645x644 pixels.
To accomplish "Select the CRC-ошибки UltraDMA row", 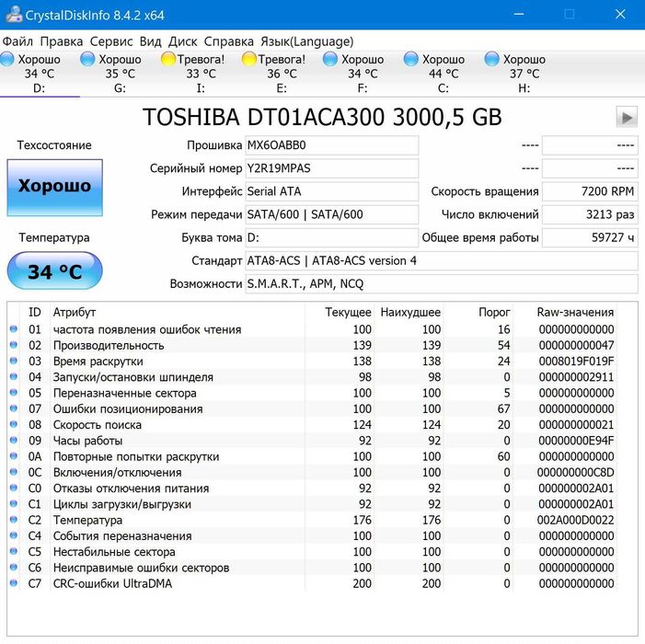I will (312, 583).
